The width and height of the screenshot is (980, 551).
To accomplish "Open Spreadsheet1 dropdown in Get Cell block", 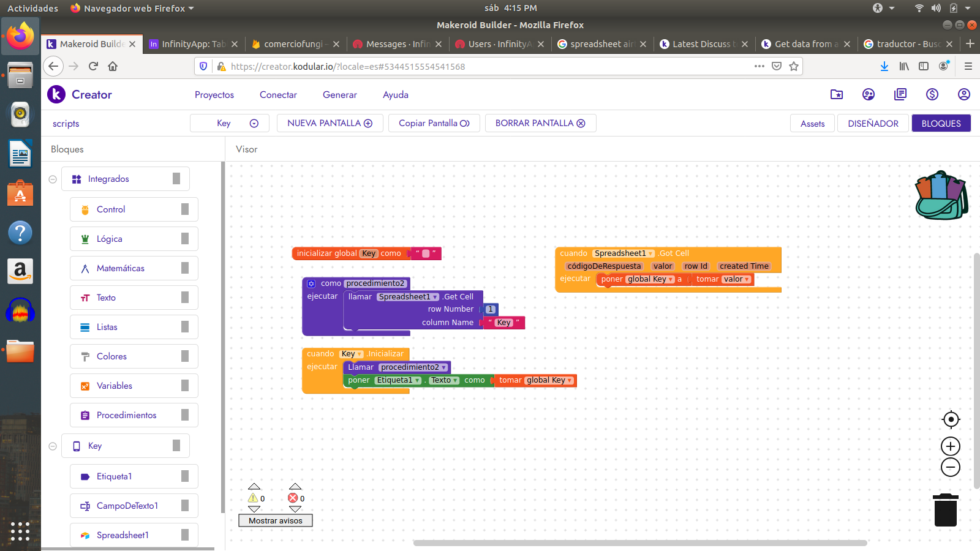I will [435, 297].
